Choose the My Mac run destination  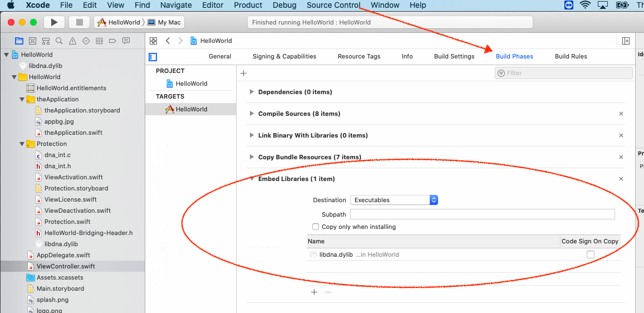point(164,22)
